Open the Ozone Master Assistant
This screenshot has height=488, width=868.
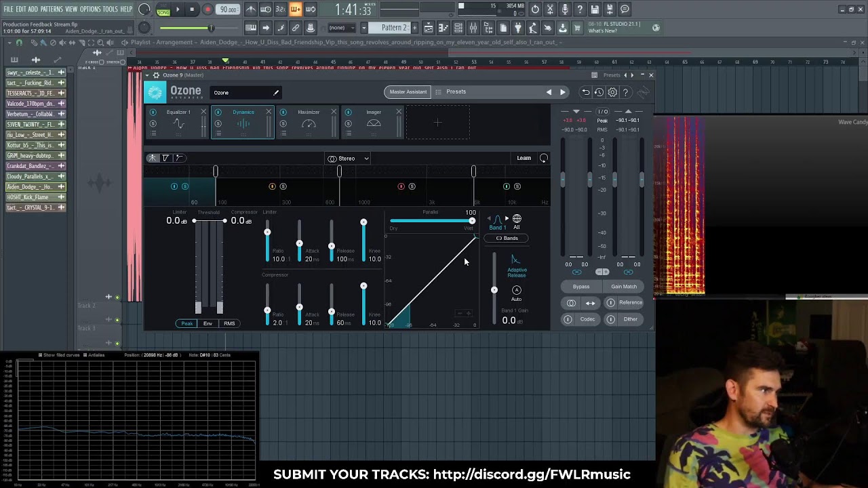pos(408,91)
